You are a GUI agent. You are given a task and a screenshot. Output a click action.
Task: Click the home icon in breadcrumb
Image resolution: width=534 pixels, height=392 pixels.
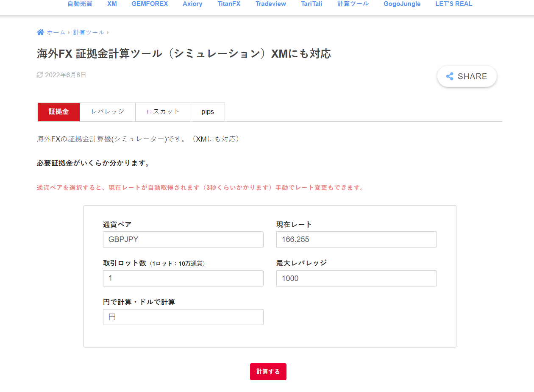pos(40,33)
